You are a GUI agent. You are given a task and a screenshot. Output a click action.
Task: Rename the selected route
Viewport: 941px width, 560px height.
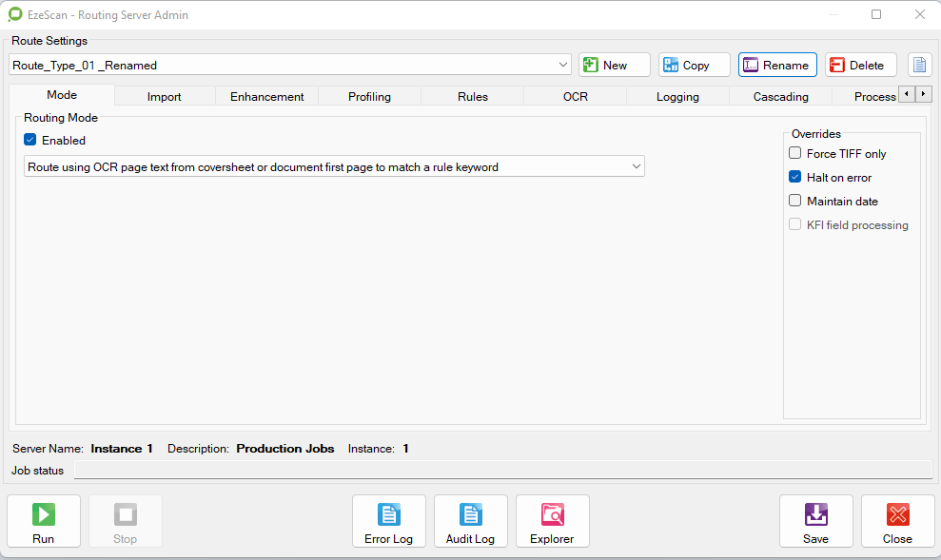pyautogui.click(x=777, y=65)
